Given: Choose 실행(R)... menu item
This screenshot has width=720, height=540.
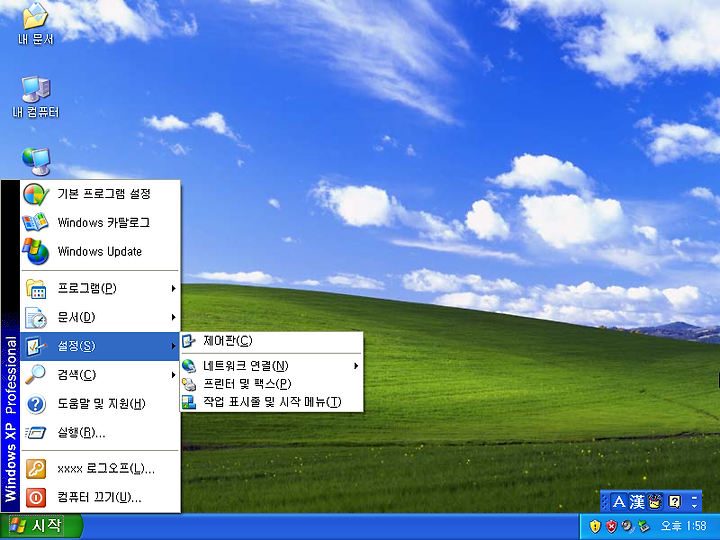Looking at the screenshot, I should [100, 433].
